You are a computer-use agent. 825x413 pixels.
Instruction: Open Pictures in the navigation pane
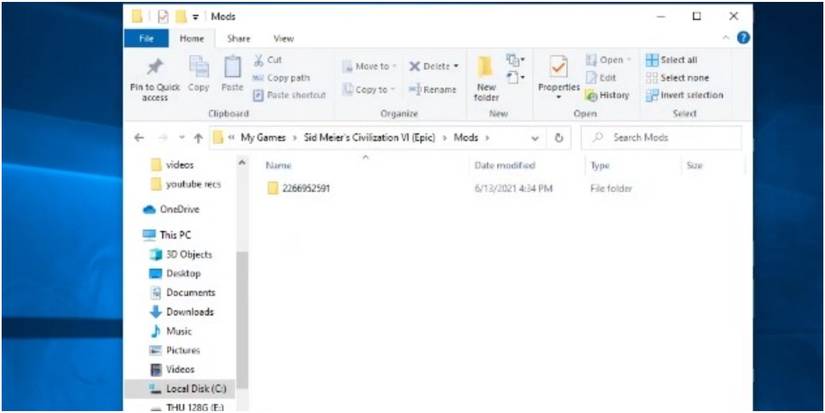tap(175, 350)
